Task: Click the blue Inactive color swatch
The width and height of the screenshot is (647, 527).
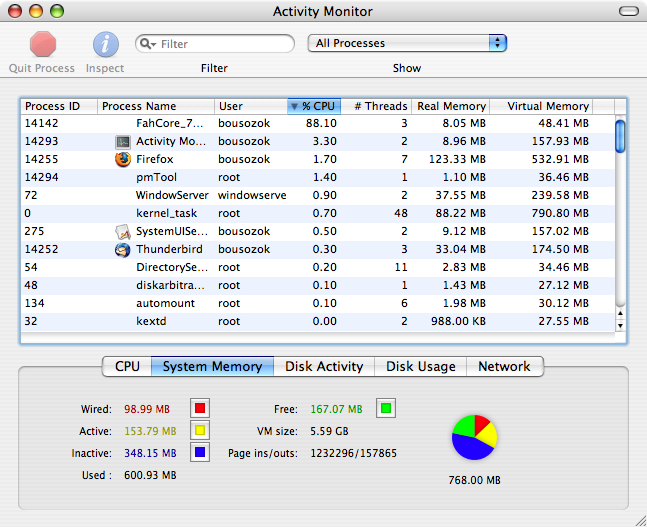Action: pyautogui.click(x=200, y=452)
